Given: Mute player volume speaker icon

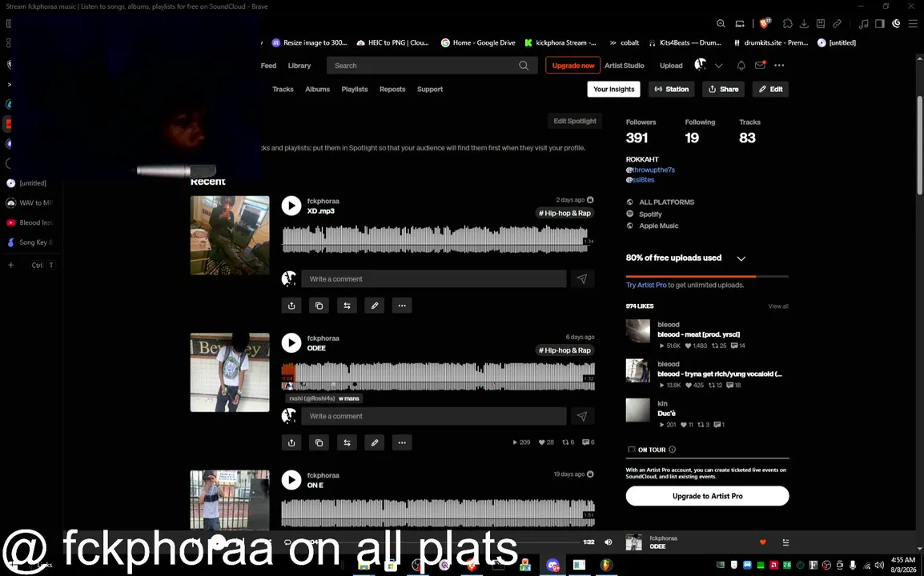Looking at the screenshot, I should click(609, 542).
